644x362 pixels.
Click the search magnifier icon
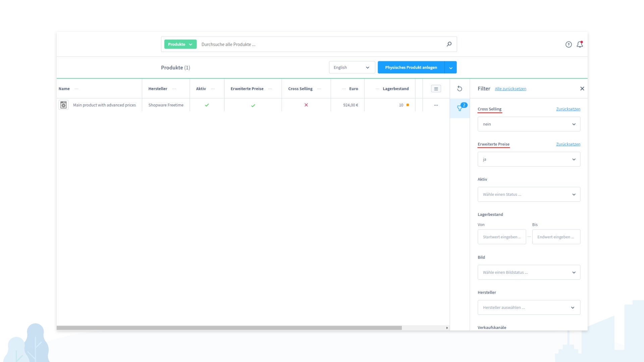[449, 44]
